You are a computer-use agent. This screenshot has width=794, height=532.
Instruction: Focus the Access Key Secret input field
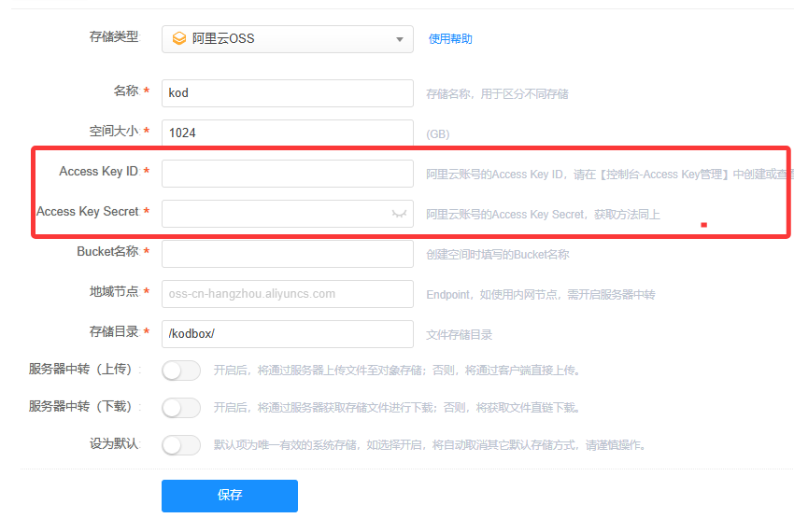coord(287,214)
